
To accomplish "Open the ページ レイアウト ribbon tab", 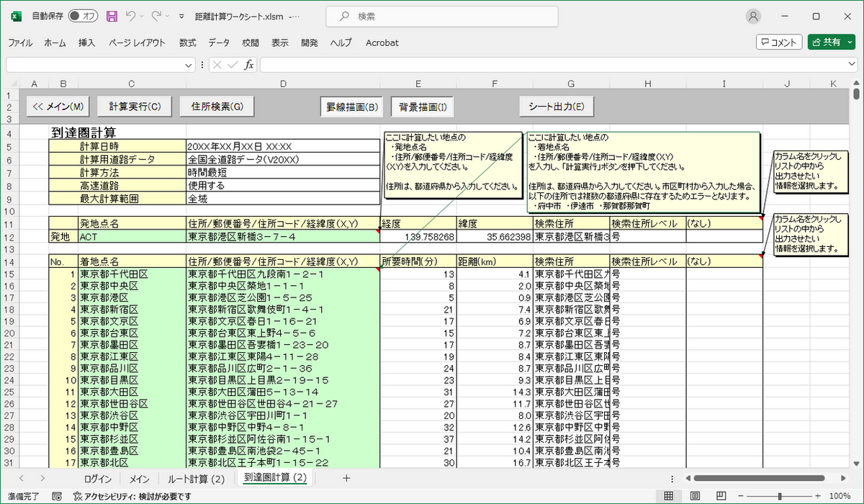I will (x=137, y=42).
